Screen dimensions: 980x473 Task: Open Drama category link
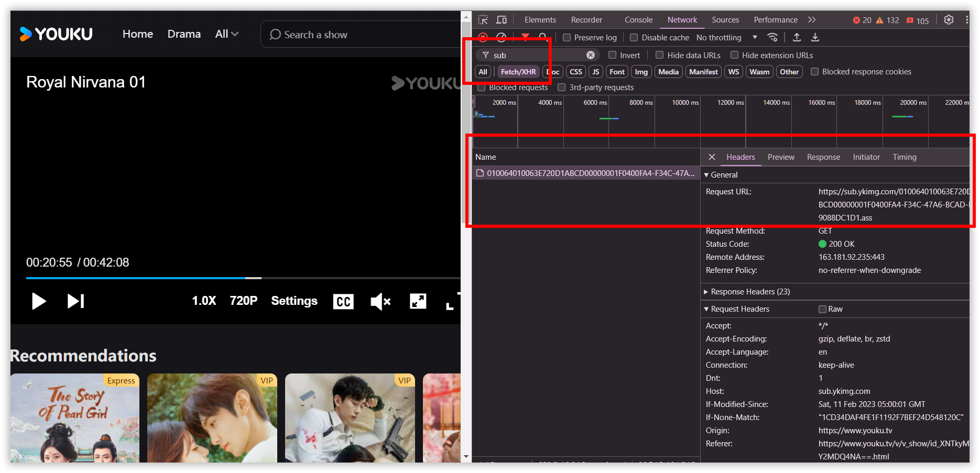(184, 34)
